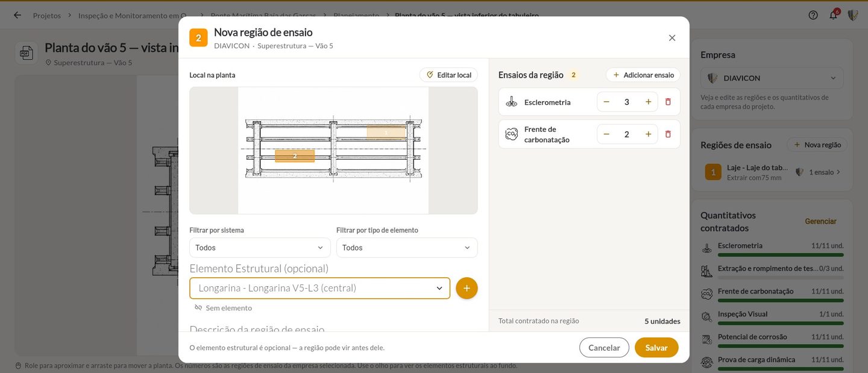
Task: Decrease Esclerometria quantity
Action: (x=606, y=102)
